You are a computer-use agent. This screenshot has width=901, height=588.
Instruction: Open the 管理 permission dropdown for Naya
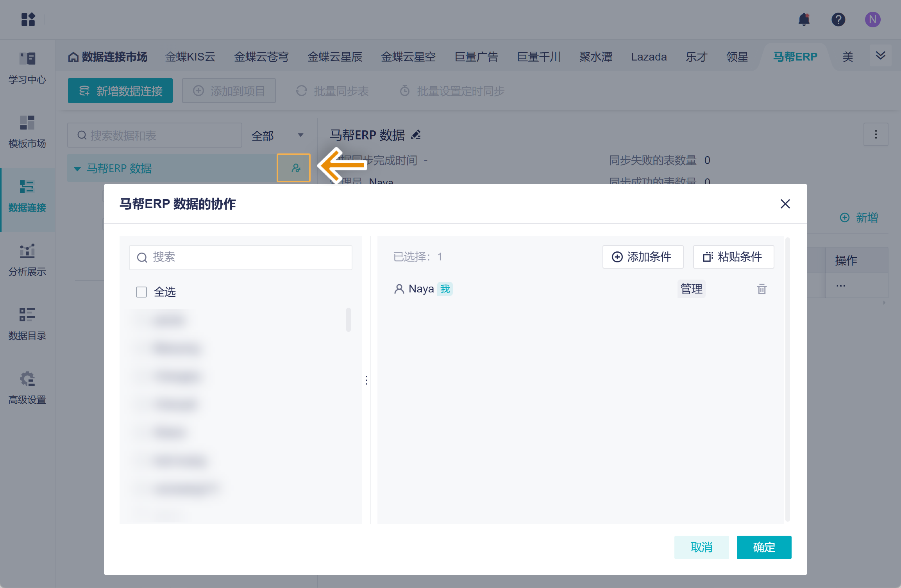tap(691, 289)
